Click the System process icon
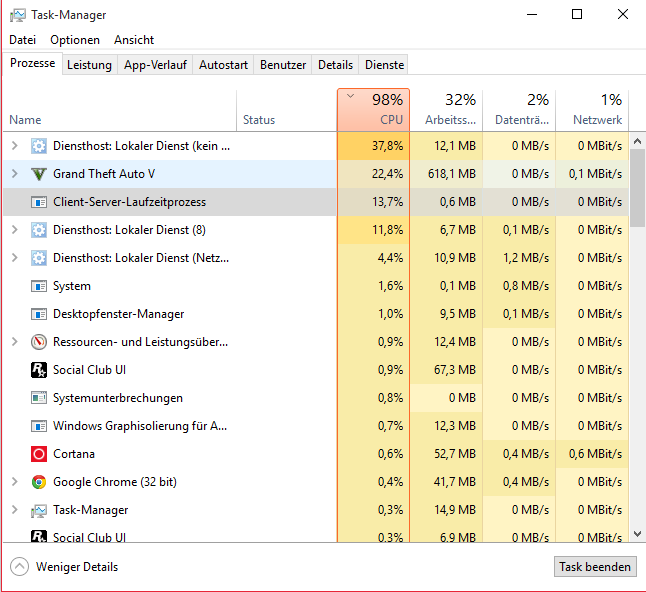The image size is (646, 592). click(x=39, y=286)
